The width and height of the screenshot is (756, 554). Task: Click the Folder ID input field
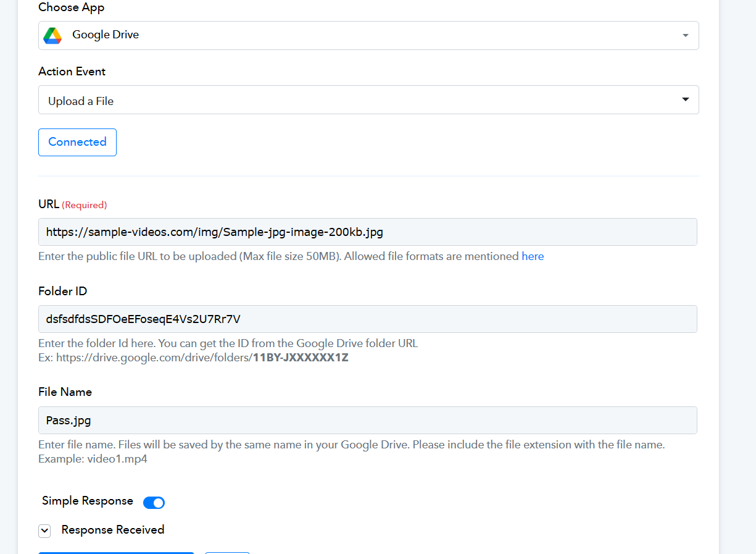tap(368, 319)
